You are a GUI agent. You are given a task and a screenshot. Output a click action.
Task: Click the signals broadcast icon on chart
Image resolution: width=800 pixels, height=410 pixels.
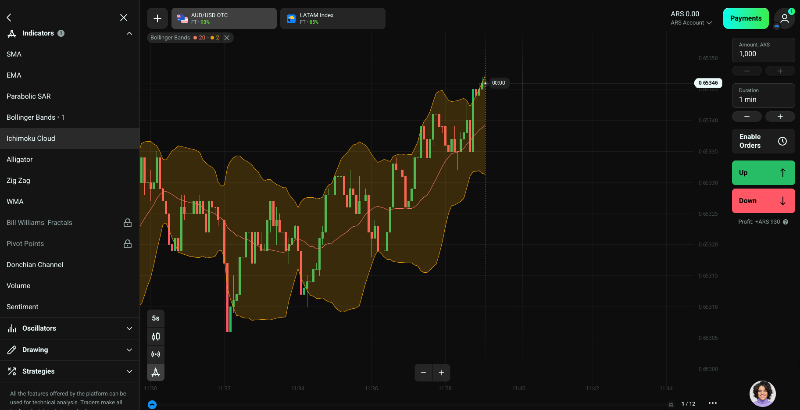tap(156, 354)
